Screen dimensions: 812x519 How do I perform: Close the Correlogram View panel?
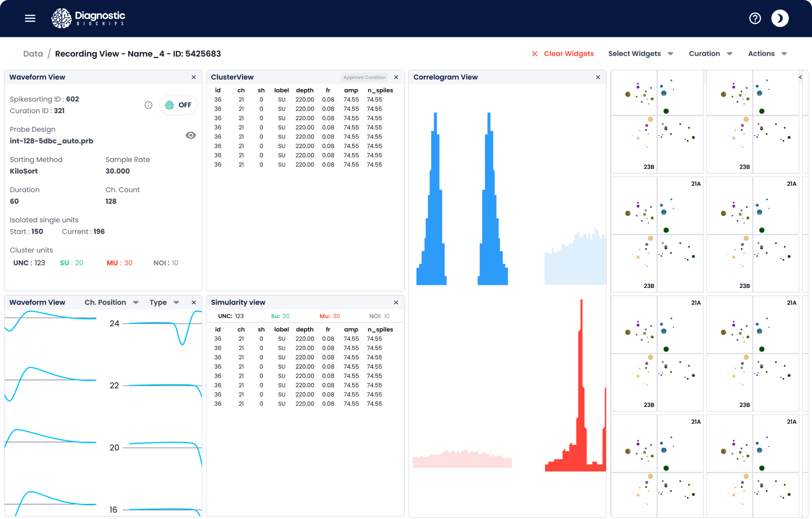(x=598, y=77)
